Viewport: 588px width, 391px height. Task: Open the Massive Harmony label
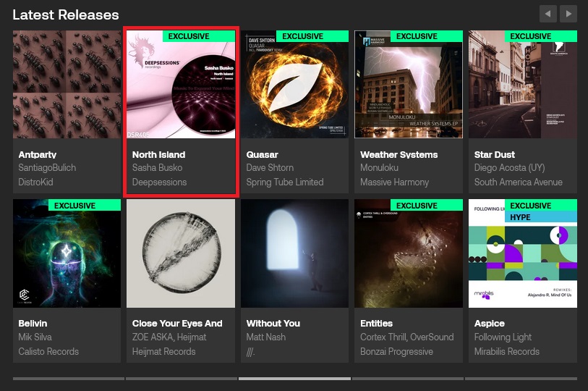click(394, 182)
